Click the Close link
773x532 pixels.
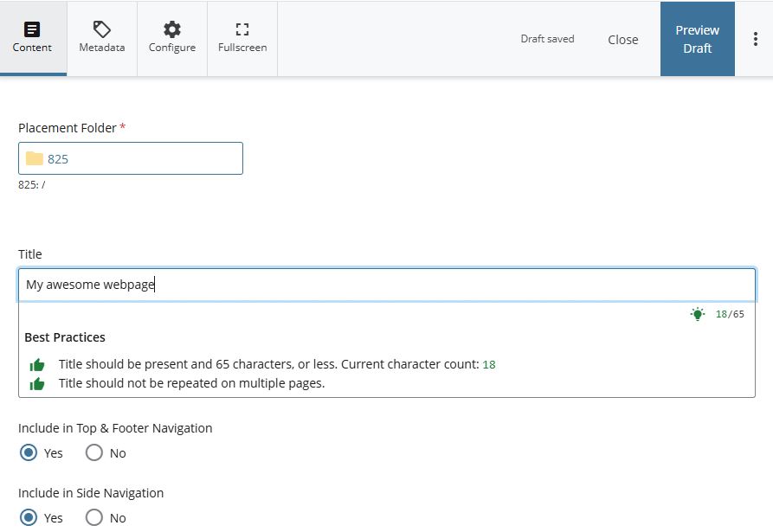(622, 40)
